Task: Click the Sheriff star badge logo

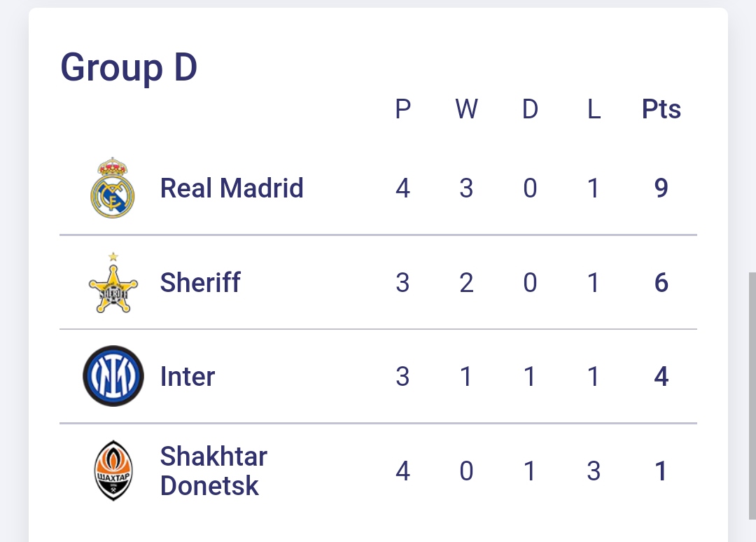Action: (x=113, y=283)
